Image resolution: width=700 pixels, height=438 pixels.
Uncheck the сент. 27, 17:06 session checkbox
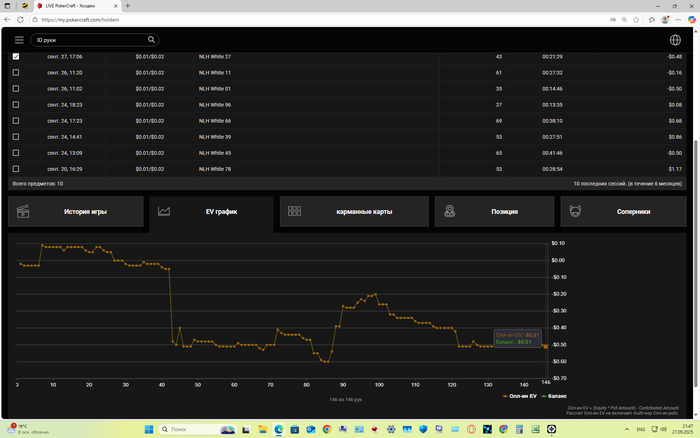pyautogui.click(x=16, y=57)
